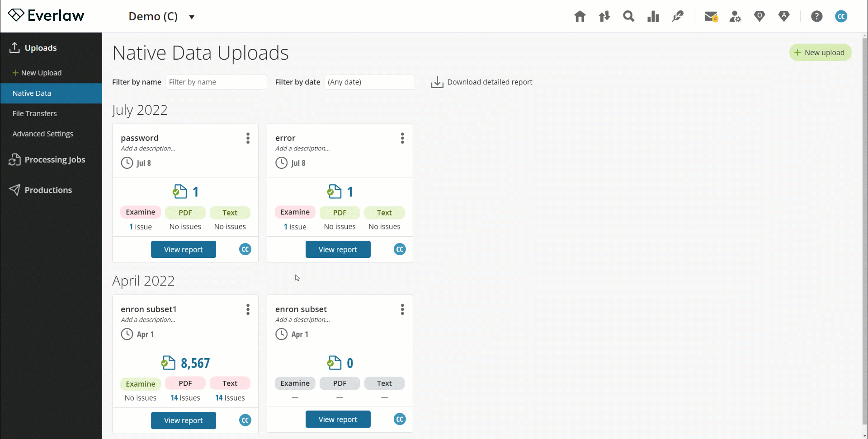Click the New upload button
The image size is (868, 439).
pos(820,52)
